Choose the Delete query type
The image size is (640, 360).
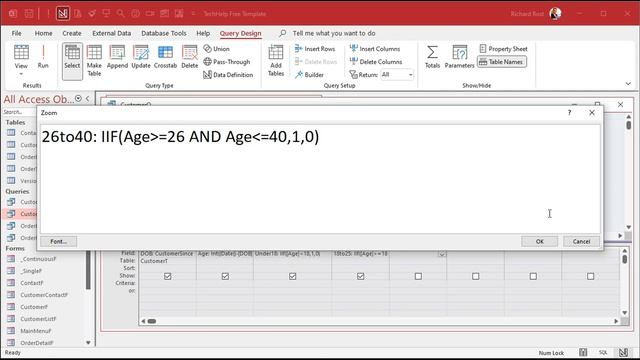189,57
